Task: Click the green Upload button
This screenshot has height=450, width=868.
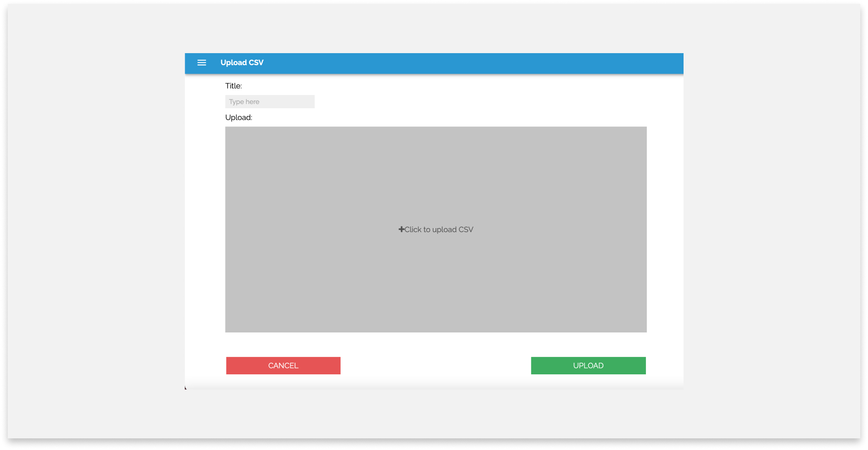Action: point(588,365)
